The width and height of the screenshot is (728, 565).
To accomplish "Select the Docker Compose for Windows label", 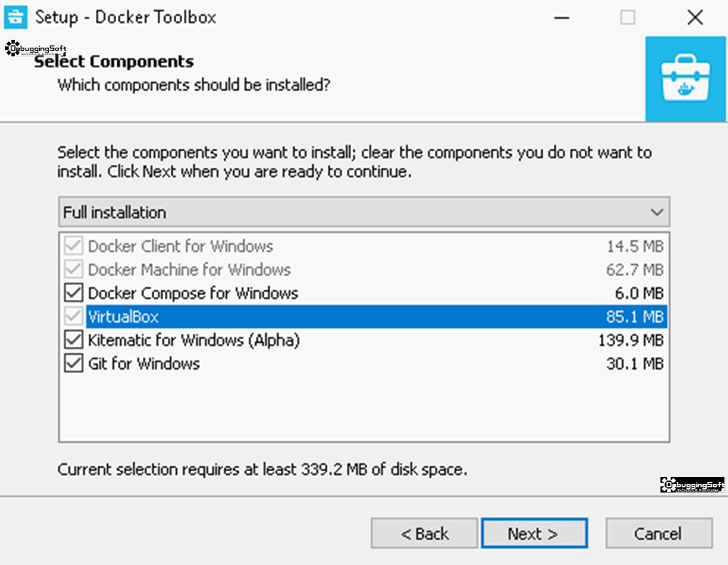I will tap(193, 294).
